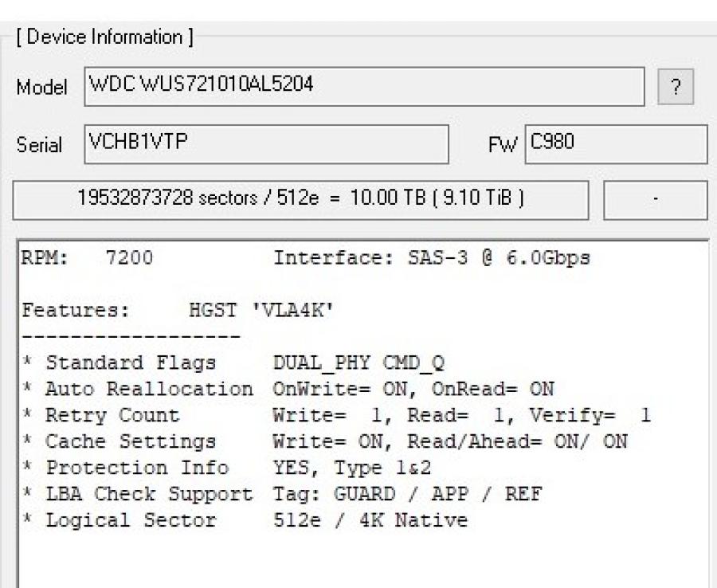The height and width of the screenshot is (588, 717).
Task: Click the RPM 7200 text
Action: click(88, 258)
